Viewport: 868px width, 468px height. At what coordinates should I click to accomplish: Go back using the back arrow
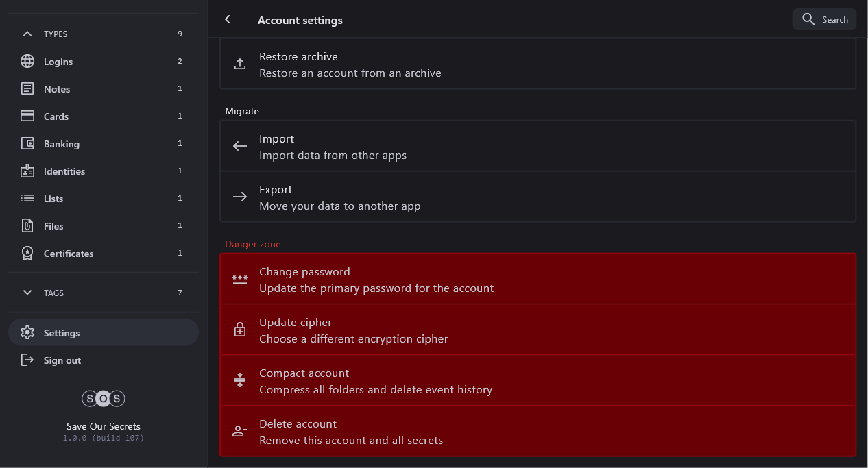228,20
